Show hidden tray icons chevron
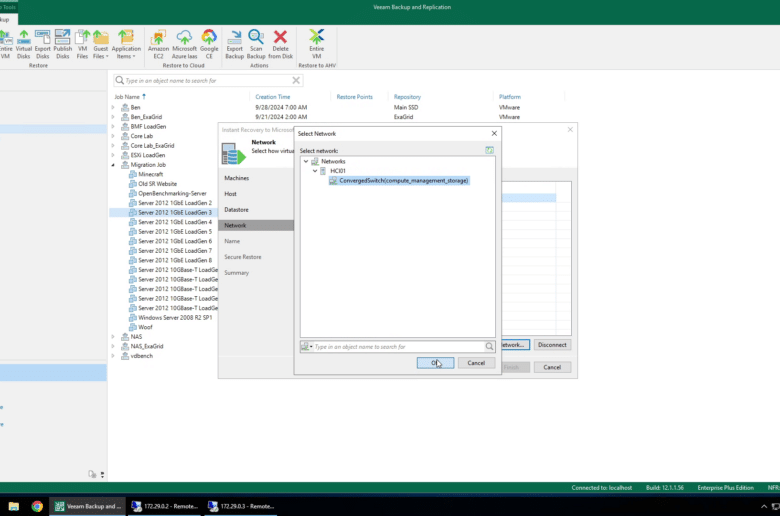The image size is (780, 516). (764, 507)
